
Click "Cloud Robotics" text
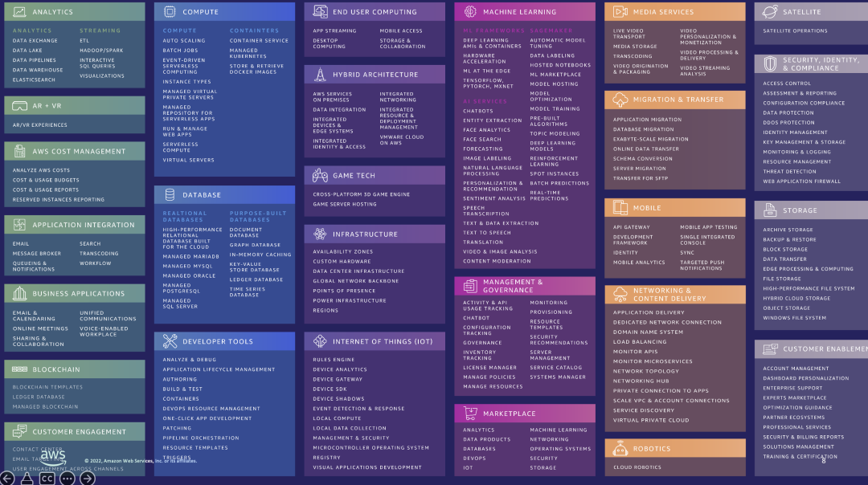637,467
